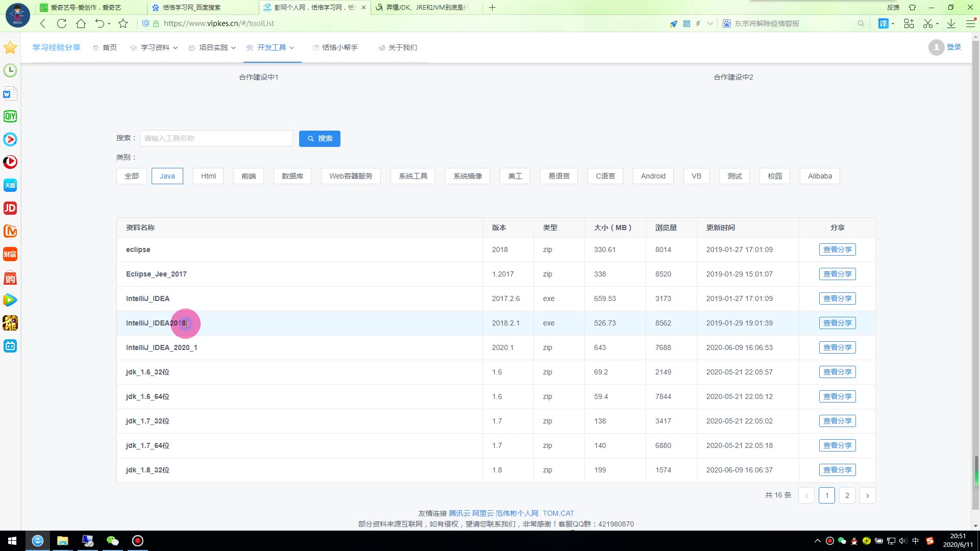980x551 pixels.
Task: Open the browser downloads icon
Action: (951, 23)
